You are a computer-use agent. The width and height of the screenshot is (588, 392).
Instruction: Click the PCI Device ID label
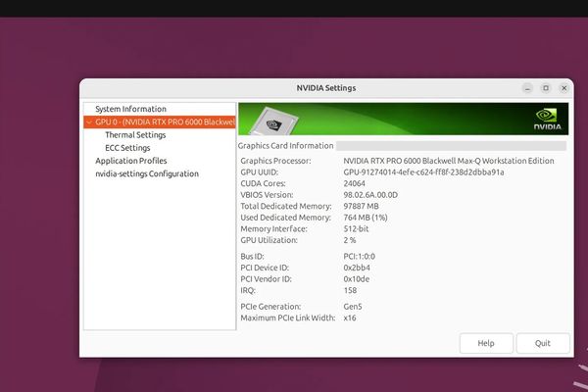pyautogui.click(x=265, y=268)
